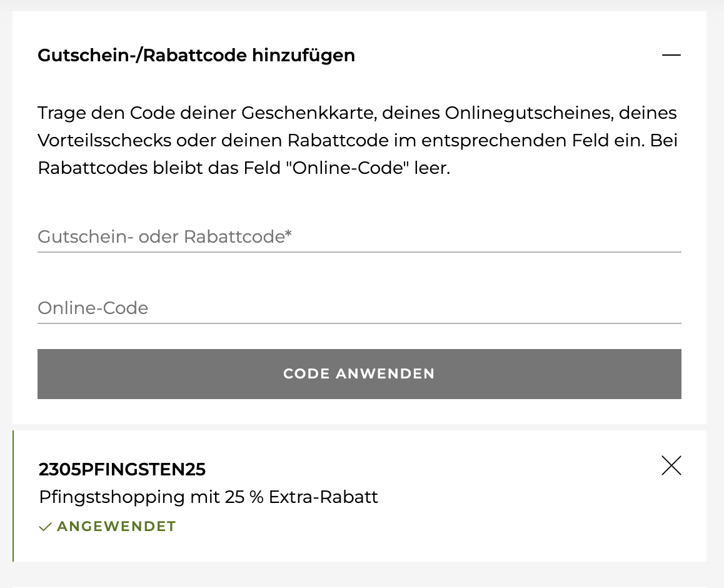Click the "Gutschein-/Rabattcode hinzufügen" heading
This screenshot has height=588, width=724.
click(196, 56)
